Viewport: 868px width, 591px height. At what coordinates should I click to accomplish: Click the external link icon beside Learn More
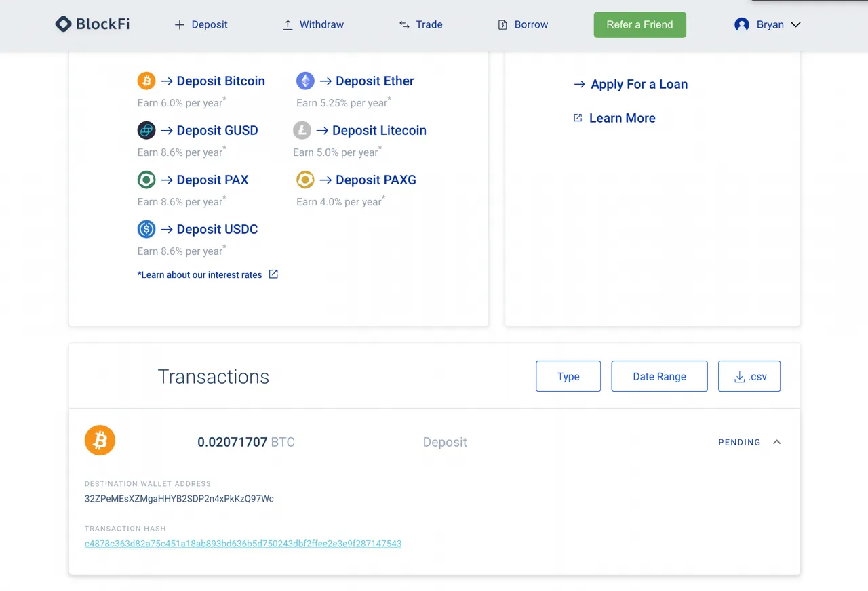(x=578, y=118)
